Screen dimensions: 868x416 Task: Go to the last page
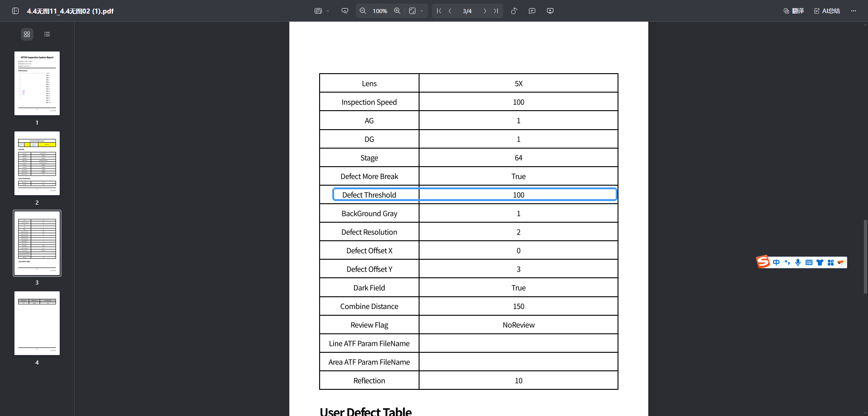pos(496,11)
